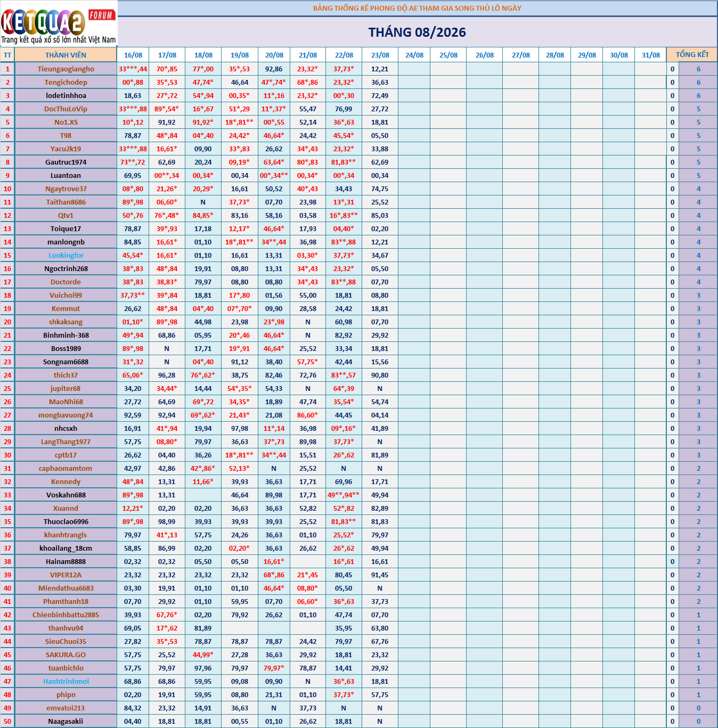Click member name mongbavuong74
The image size is (718, 728).
[x=66, y=415]
